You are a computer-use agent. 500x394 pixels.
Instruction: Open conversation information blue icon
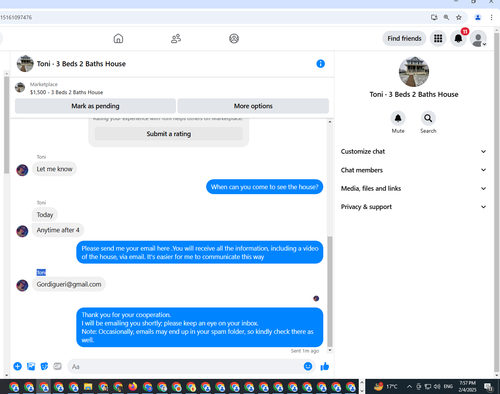point(320,64)
